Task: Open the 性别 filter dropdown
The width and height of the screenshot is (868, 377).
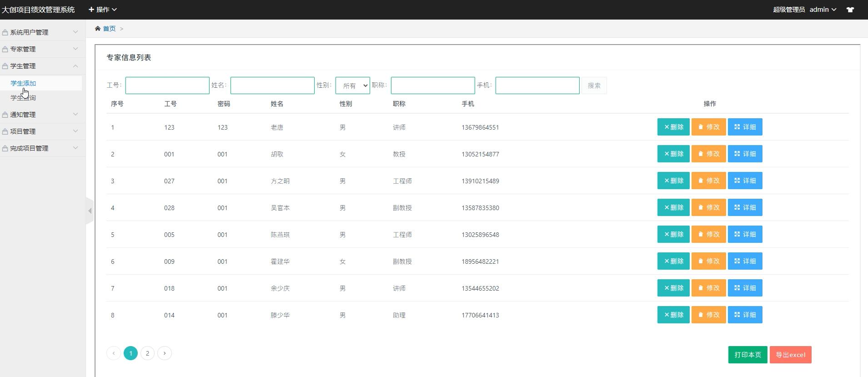Action: pos(353,85)
